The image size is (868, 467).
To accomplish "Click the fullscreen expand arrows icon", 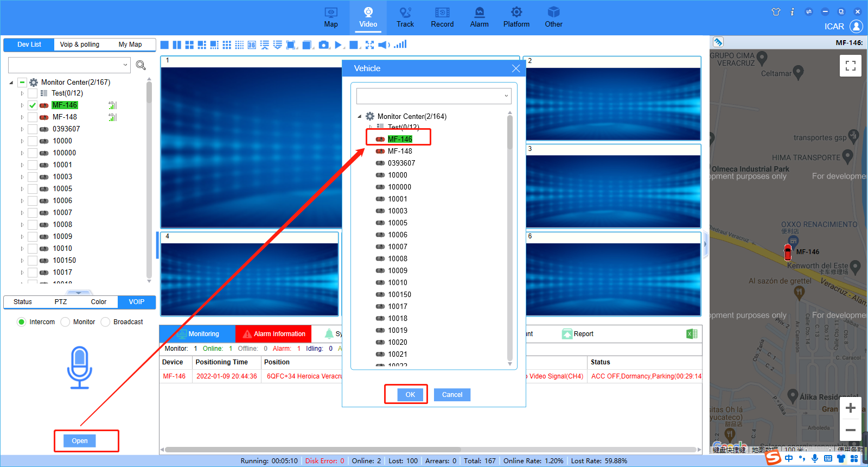I will coord(369,45).
